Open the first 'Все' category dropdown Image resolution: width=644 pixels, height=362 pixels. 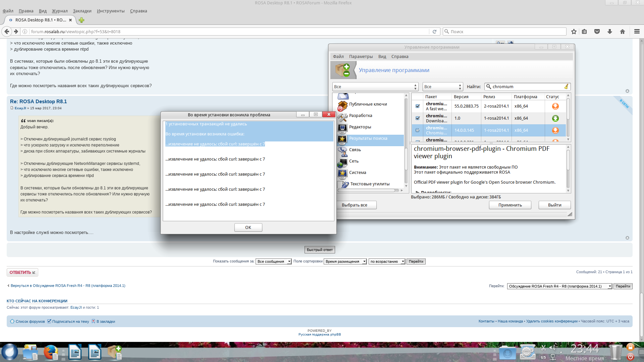click(375, 87)
